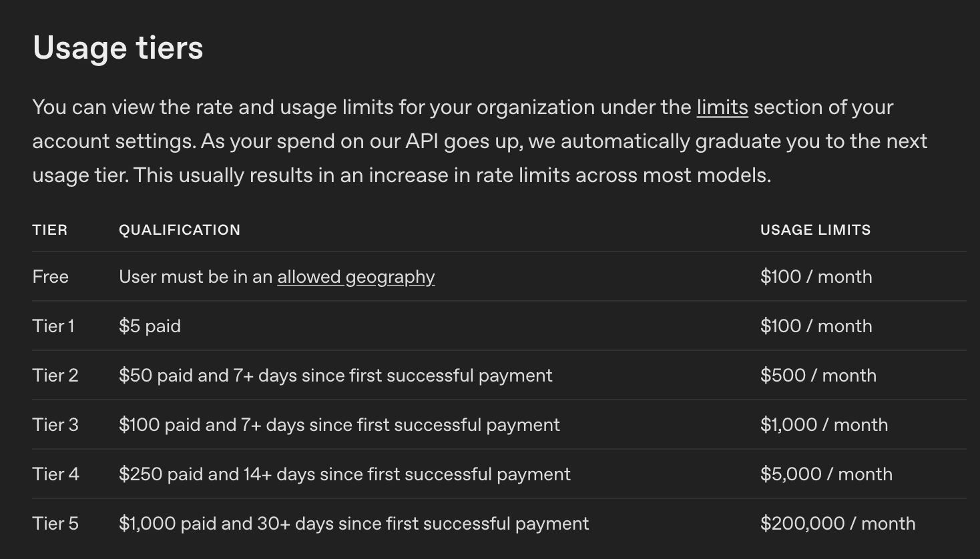Click the "$5 paid" qualification text
The image size is (980, 559).
click(x=150, y=326)
